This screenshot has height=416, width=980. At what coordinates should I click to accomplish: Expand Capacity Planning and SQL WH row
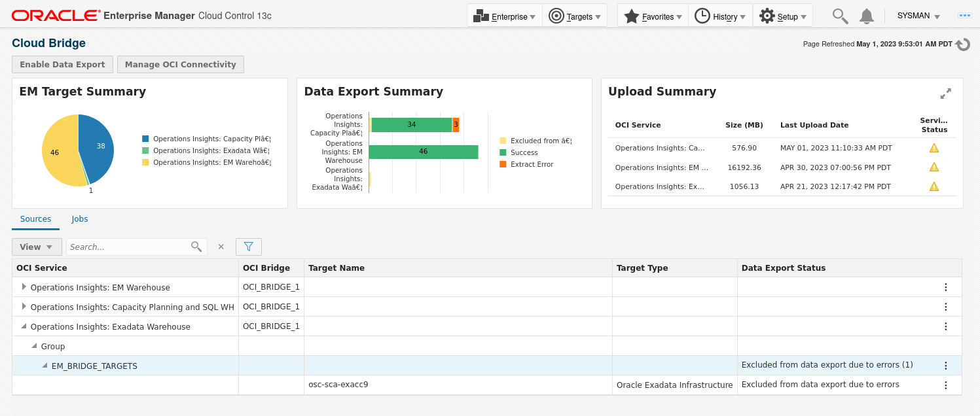point(24,306)
